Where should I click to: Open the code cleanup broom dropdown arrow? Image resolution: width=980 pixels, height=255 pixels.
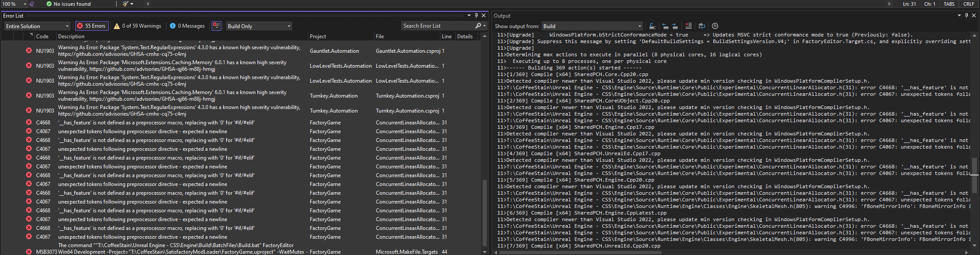[x=132, y=4]
